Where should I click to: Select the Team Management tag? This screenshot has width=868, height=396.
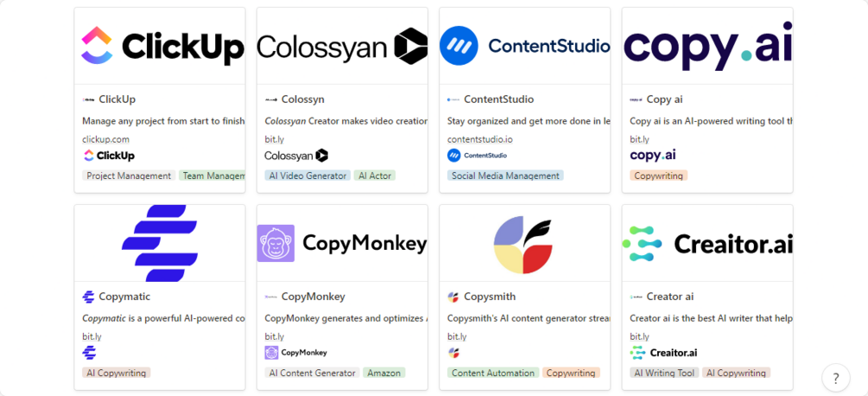pyautogui.click(x=212, y=176)
